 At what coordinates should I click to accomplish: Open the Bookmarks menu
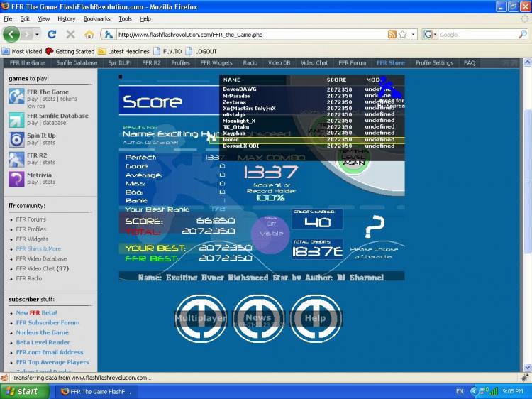[x=96, y=19]
